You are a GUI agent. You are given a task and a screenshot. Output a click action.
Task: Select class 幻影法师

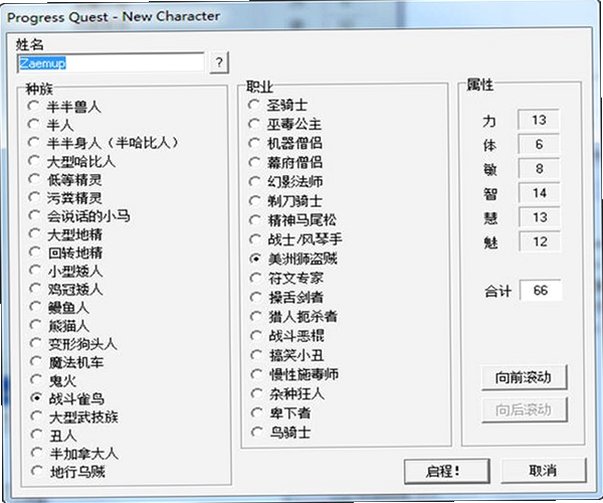pos(286,182)
